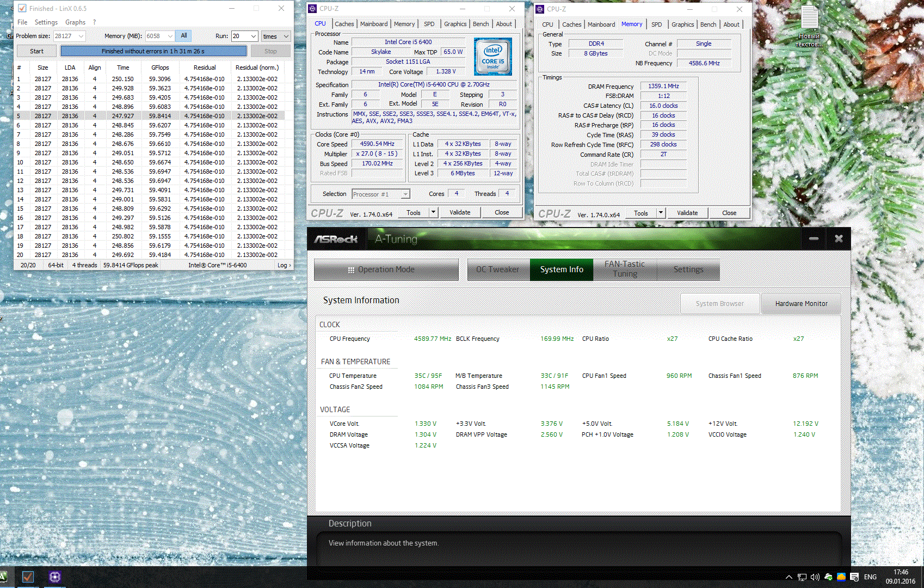Click Validate in the CPU-tab CPU-Z window
924x588 pixels.
point(460,212)
